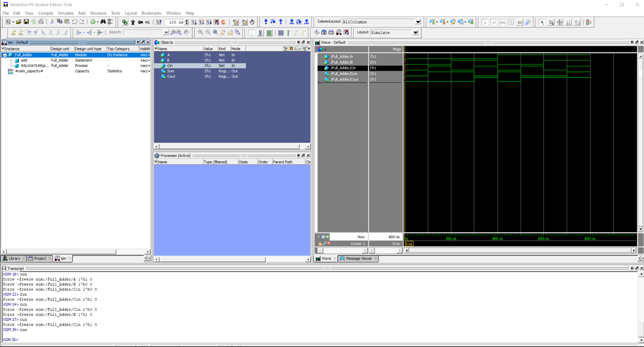Collapse the Full_Adder tree node
The image size is (644, 347).
[5, 55]
